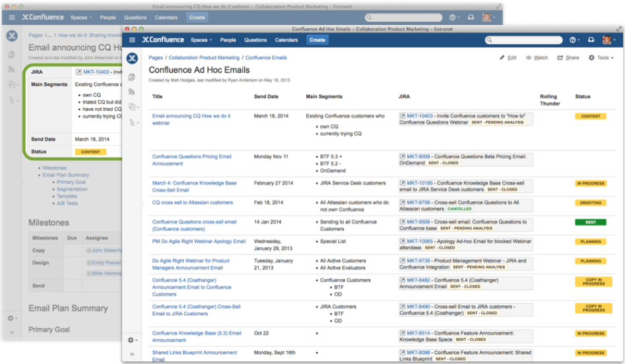Open Spaces dropdown in front window
Image resolution: width=625 pixels, height=364 pixels.
[x=201, y=40]
